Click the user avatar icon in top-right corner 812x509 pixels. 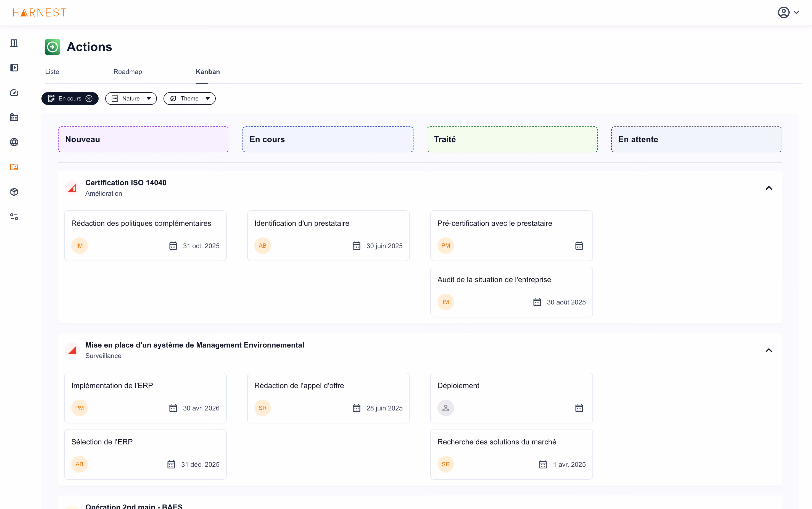pyautogui.click(x=784, y=12)
